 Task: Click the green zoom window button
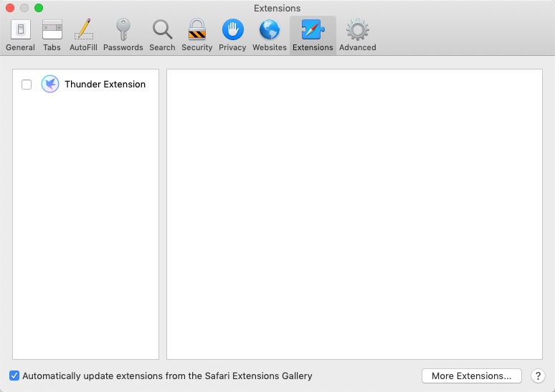coord(39,8)
